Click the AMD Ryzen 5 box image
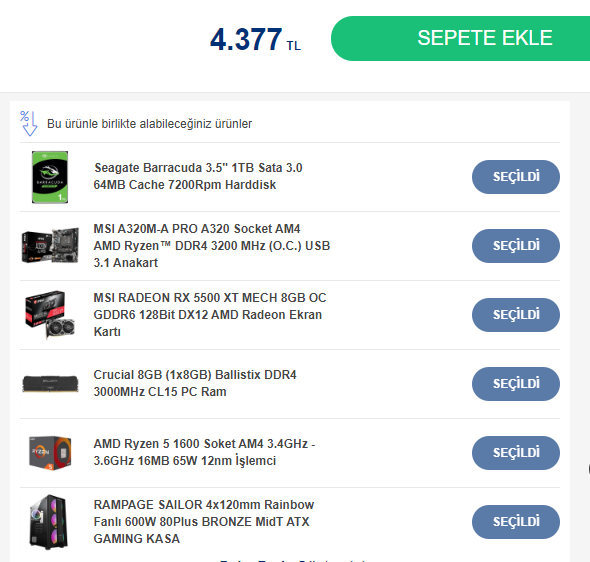Screen dimensions: 590x562 (x=50, y=453)
